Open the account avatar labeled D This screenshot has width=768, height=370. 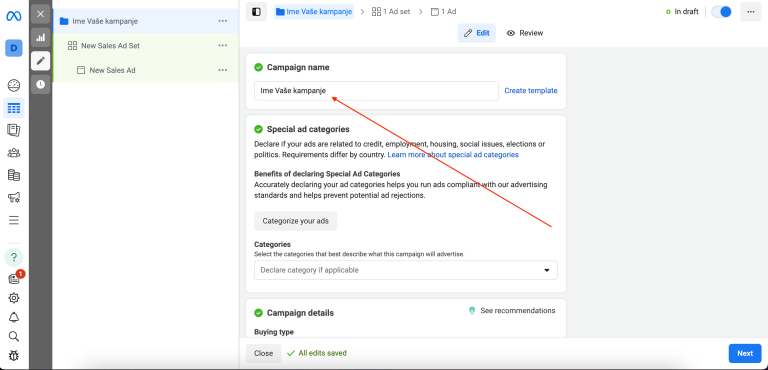point(14,48)
